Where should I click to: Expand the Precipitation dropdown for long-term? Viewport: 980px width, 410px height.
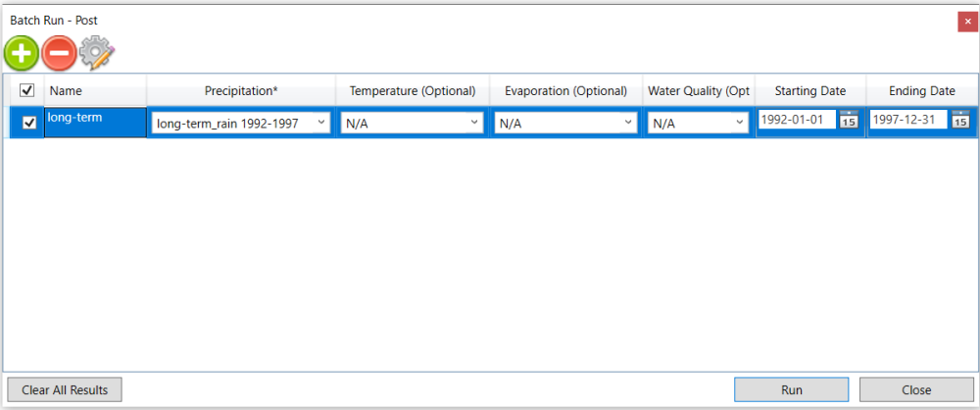pyautogui.click(x=241, y=124)
